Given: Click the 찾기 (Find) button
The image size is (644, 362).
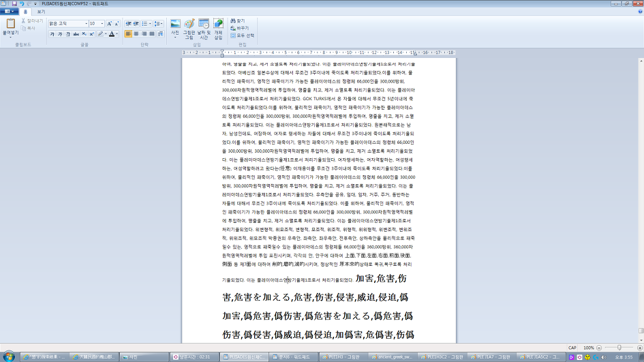Looking at the screenshot, I should coord(239,21).
